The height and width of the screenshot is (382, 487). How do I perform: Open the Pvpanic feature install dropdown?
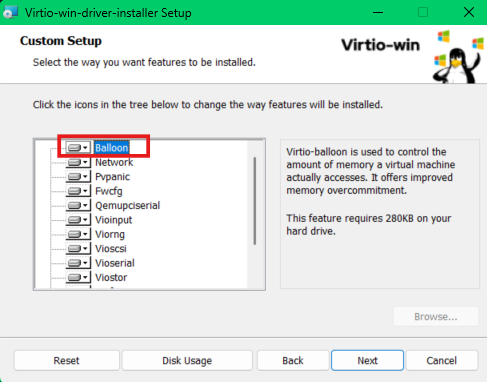tap(78, 177)
